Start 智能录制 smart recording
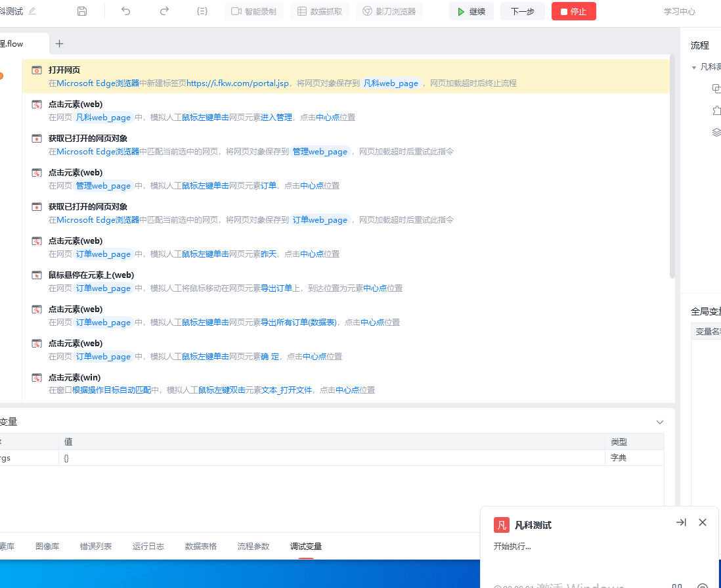 pyautogui.click(x=254, y=12)
